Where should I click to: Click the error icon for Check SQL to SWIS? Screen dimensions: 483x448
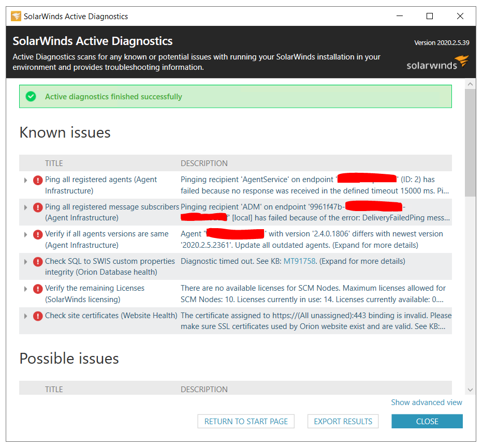point(38,262)
